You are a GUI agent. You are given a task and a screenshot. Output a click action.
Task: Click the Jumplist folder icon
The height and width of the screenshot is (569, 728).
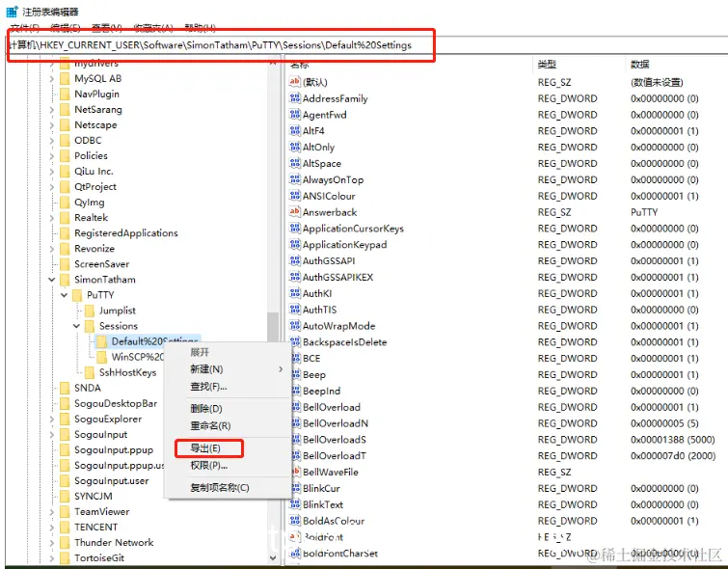coord(90,311)
